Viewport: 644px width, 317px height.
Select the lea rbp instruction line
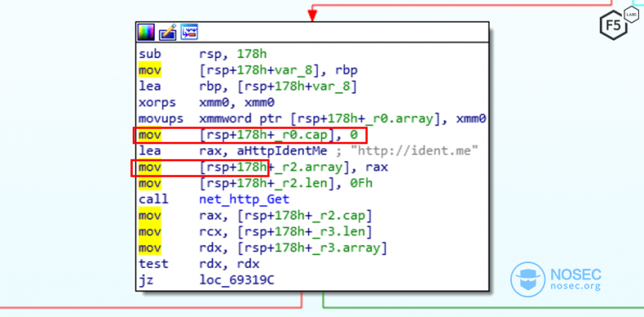(x=248, y=86)
